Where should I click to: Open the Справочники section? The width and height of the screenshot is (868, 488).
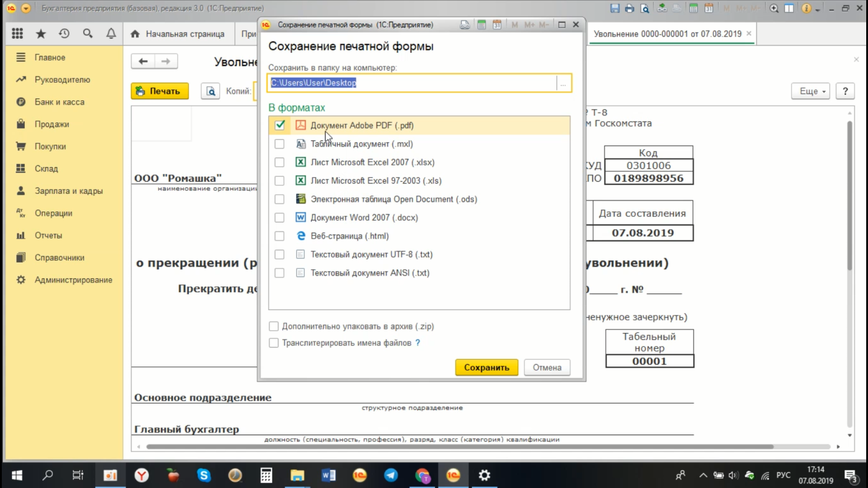(x=60, y=258)
